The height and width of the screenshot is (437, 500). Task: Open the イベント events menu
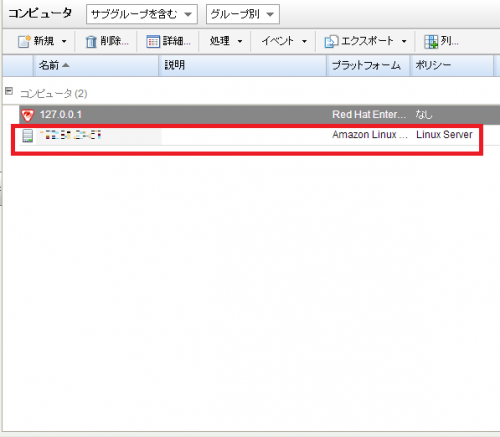(284, 41)
